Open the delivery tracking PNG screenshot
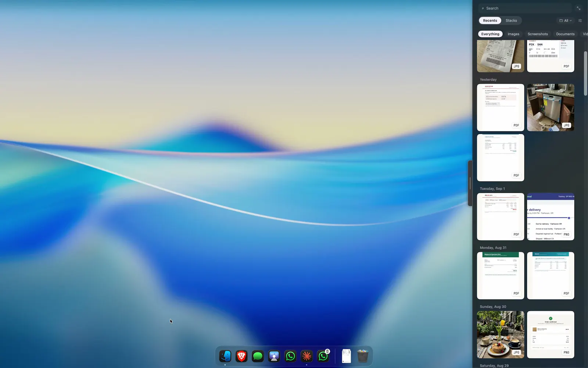 tap(551, 217)
